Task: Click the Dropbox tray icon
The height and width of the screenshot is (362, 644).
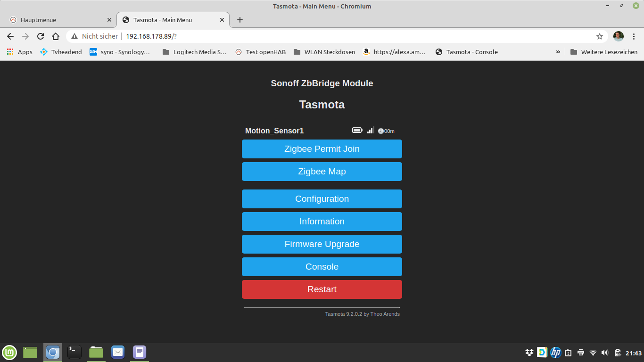Action: tap(529, 353)
